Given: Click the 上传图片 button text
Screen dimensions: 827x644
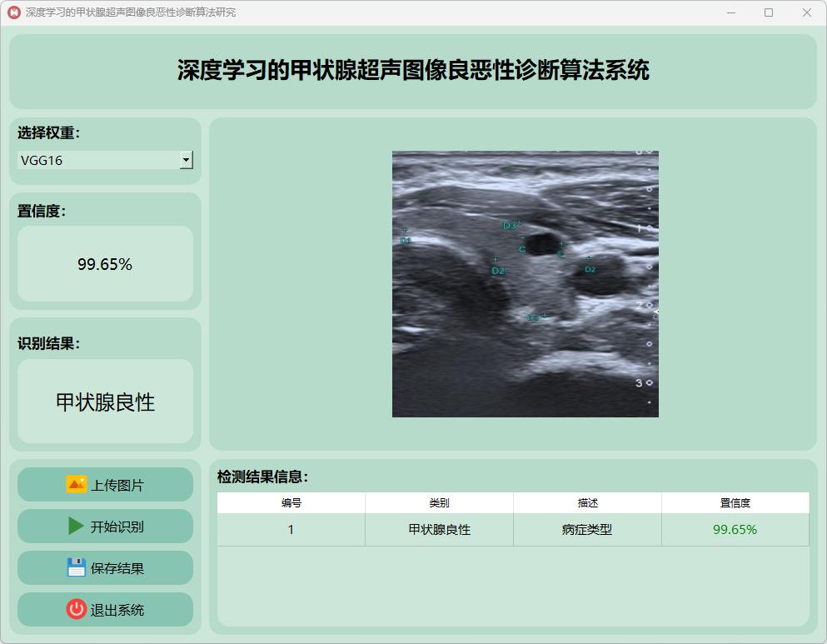Looking at the screenshot, I should (x=117, y=485).
